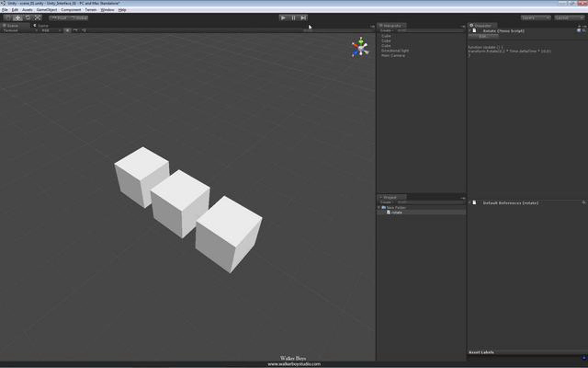Select the middle white cube in the scene

[180, 204]
